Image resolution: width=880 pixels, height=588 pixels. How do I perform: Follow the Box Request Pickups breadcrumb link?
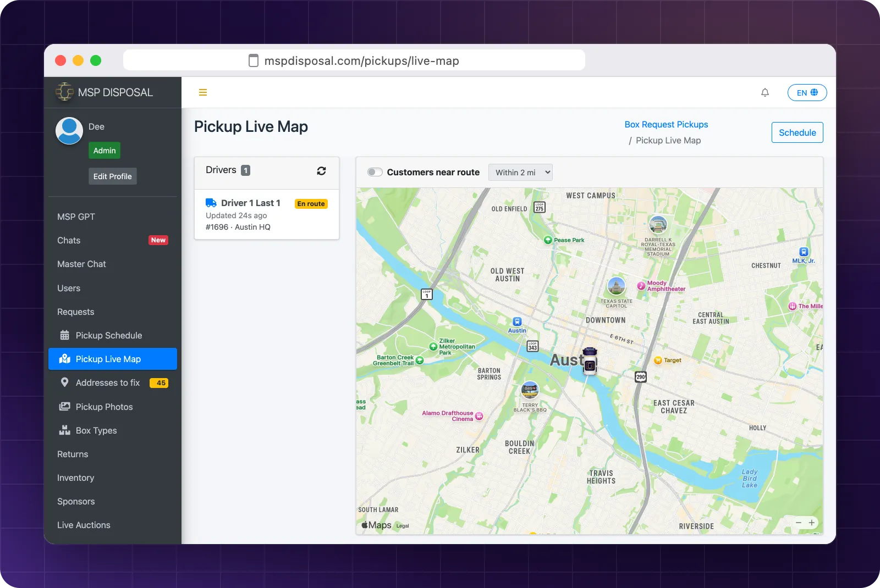click(666, 124)
